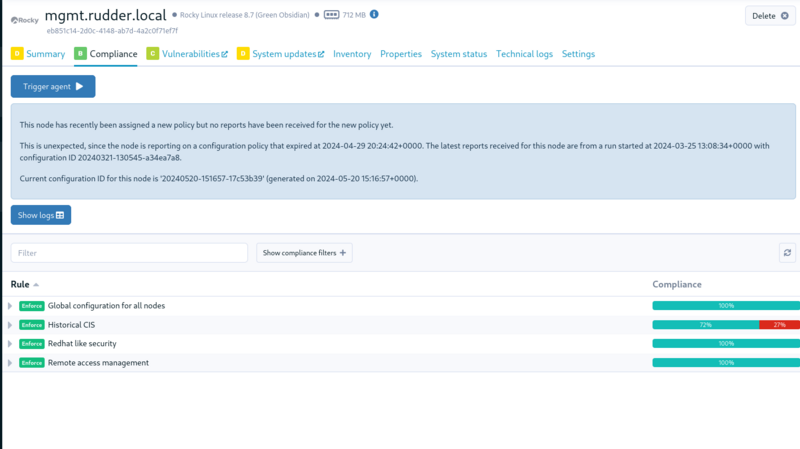This screenshot has width=800, height=449.
Task: Click the Enforce badge of Redhat like security
Action: coord(32,344)
